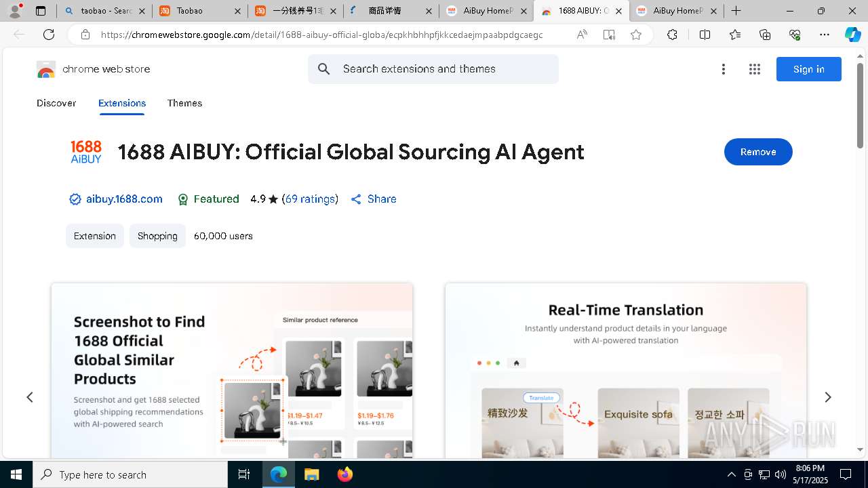Click the Search extensions and themes field
This screenshot has width=868, height=488.
433,69
